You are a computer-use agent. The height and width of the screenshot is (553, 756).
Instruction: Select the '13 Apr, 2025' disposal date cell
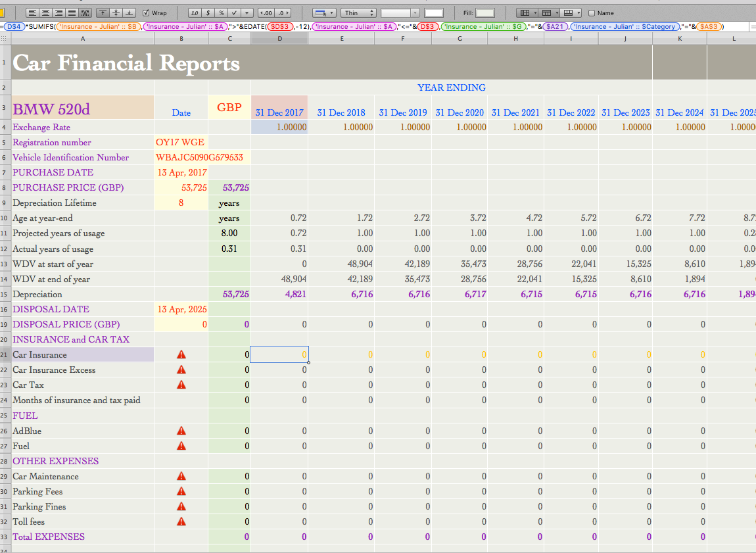click(181, 309)
